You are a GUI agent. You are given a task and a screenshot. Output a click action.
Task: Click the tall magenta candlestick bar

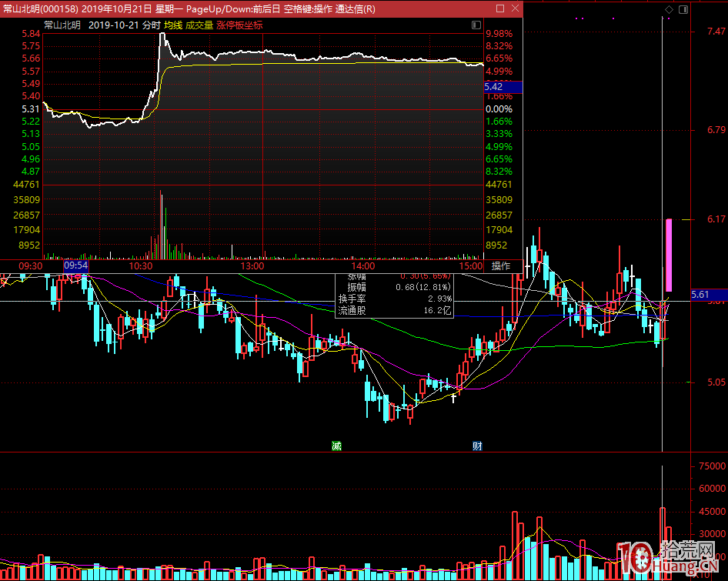669,254
